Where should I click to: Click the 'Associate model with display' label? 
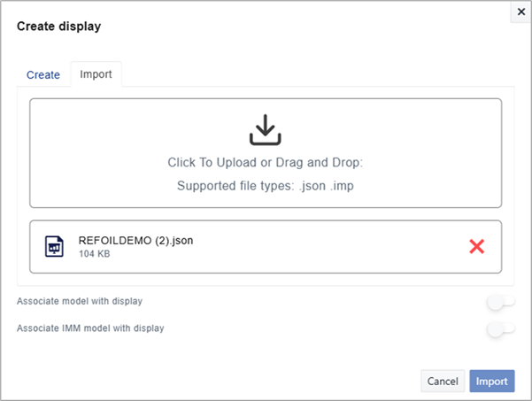(x=80, y=302)
